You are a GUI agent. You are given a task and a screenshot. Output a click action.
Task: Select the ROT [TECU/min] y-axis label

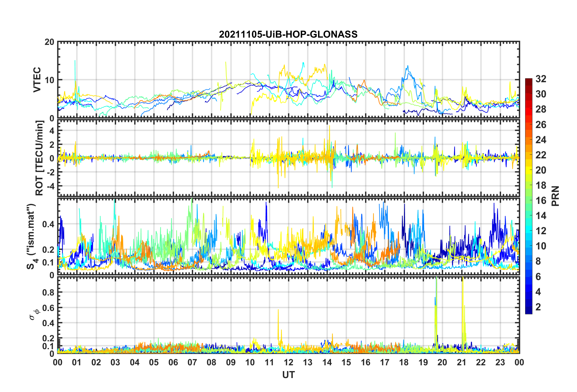[39, 158]
